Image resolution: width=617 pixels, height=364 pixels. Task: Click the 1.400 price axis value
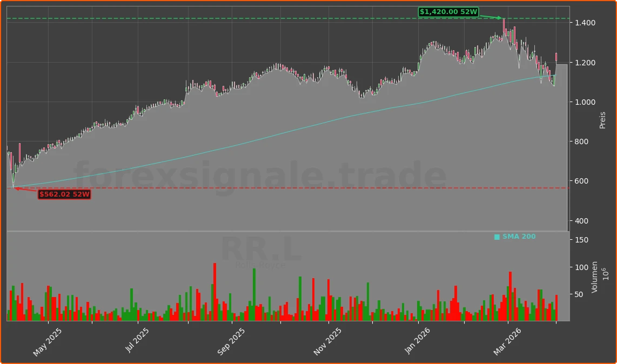click(585, 23)
